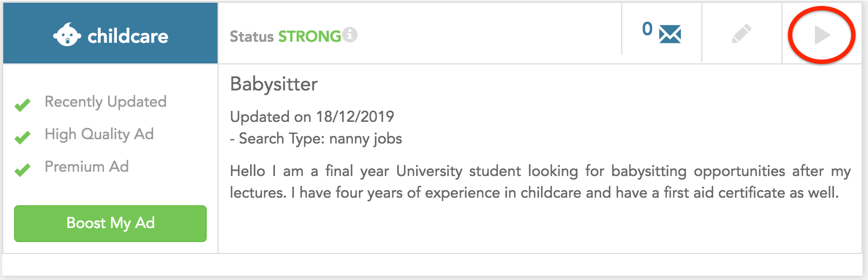Click the green checkmark beside High Quality Ad
868x280 pixels.
tap(22, 138)
